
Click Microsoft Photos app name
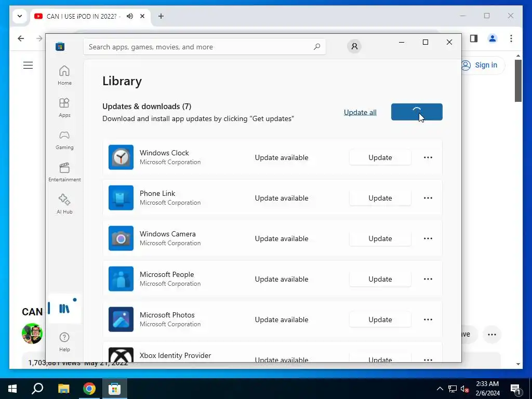click(x=167, y=315)
